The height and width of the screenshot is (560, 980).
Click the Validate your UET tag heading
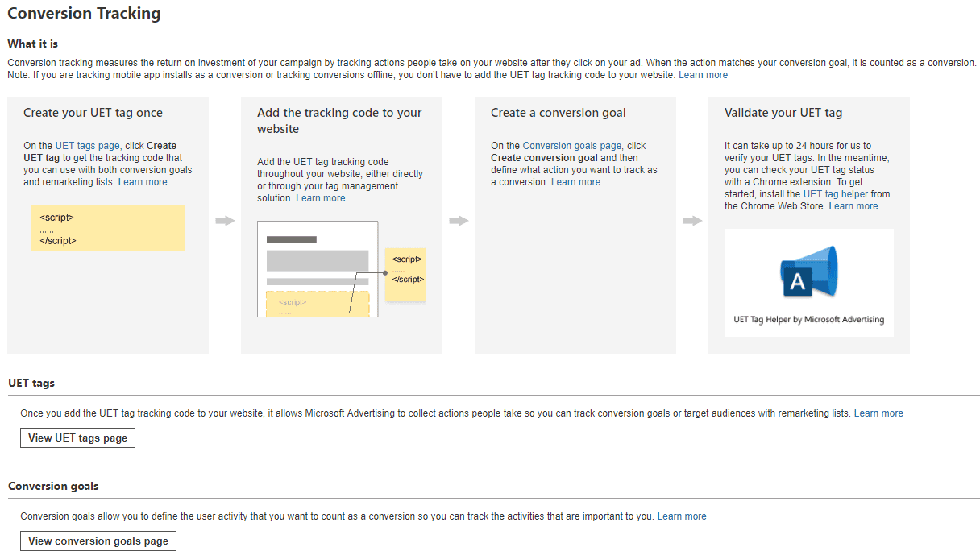(783, 113)
